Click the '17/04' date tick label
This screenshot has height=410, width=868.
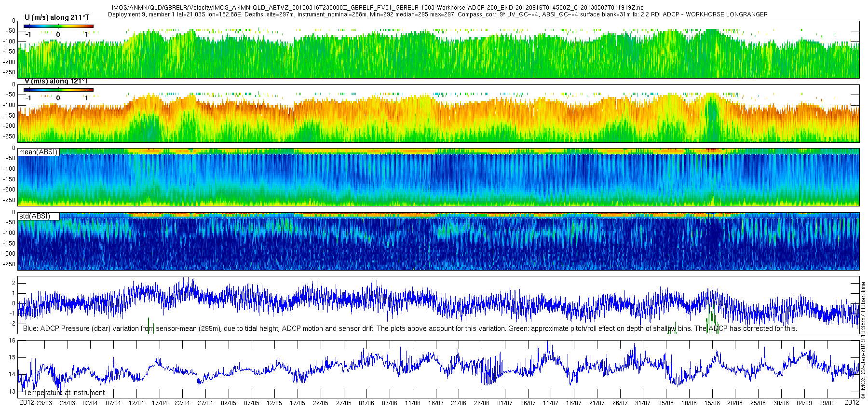pyautogui.click(x=159, y=403)
